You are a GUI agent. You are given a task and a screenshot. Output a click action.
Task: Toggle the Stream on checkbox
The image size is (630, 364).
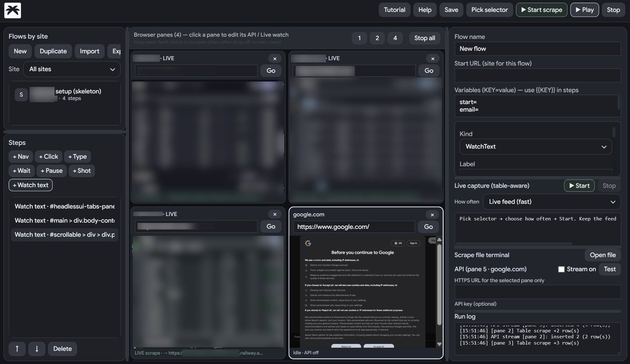coord(561,269)
